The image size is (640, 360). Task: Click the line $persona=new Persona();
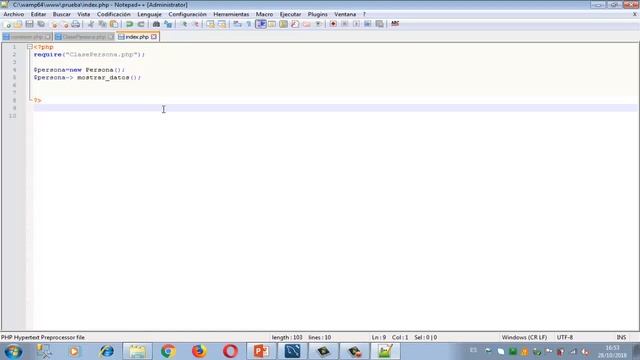[79, 70]
